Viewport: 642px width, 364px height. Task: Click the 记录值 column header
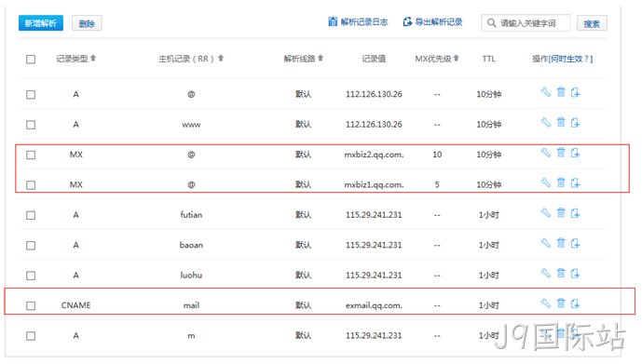(x=374, y=59)
